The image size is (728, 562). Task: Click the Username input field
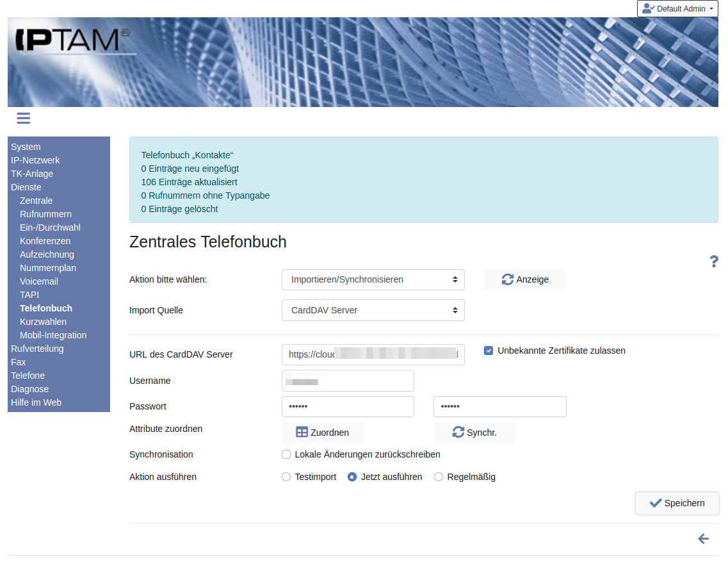[348, 381]
